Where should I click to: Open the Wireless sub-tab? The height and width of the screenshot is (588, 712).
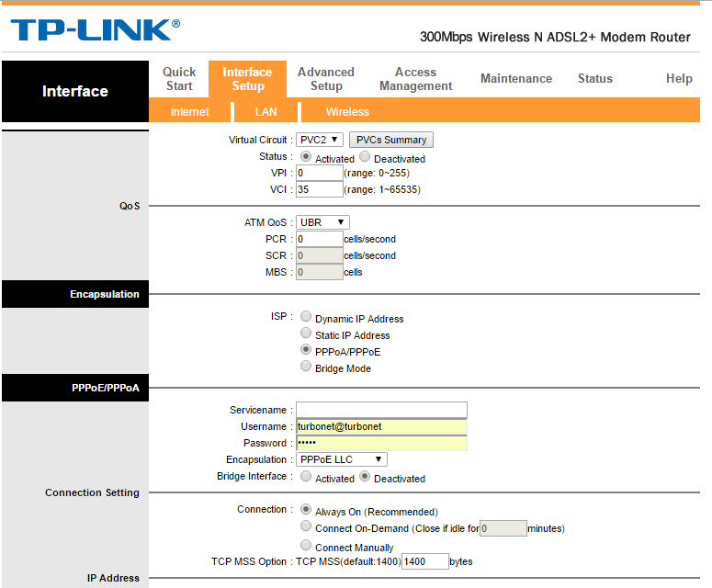pyautogui.click(x=347, y=112)
